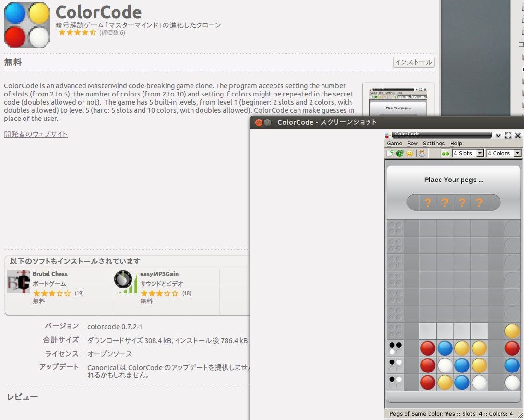Pick the red peg from the color palette
The image size is (524, 420).
tap(512, 348)
